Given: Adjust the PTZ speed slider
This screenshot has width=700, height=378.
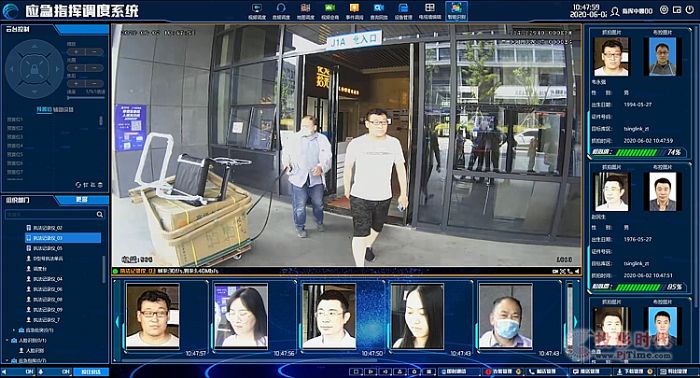Looking at the screenshot, I should 86,97.
